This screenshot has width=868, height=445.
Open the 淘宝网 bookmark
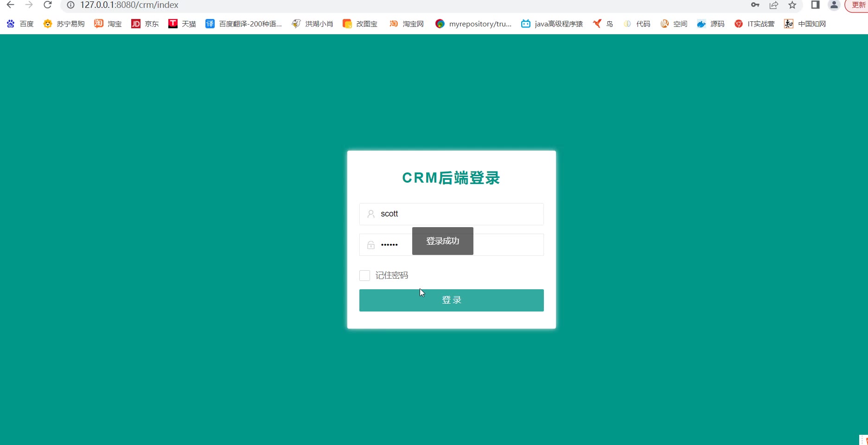[406, 24]
